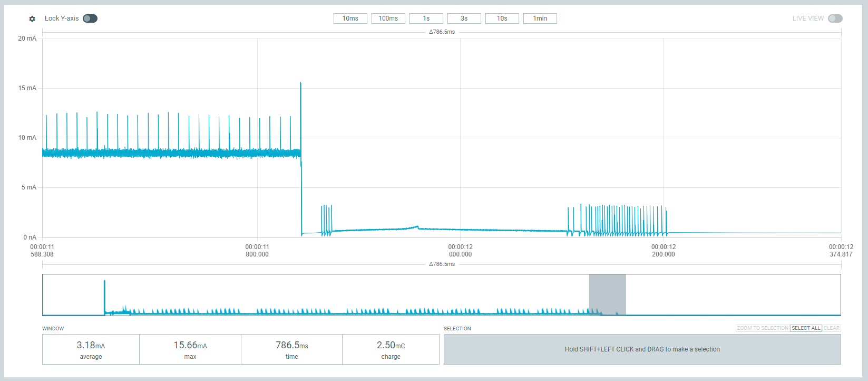Screen dimensions: 868x381
Task: Pick the 1min time window
Action: [540, 18]
